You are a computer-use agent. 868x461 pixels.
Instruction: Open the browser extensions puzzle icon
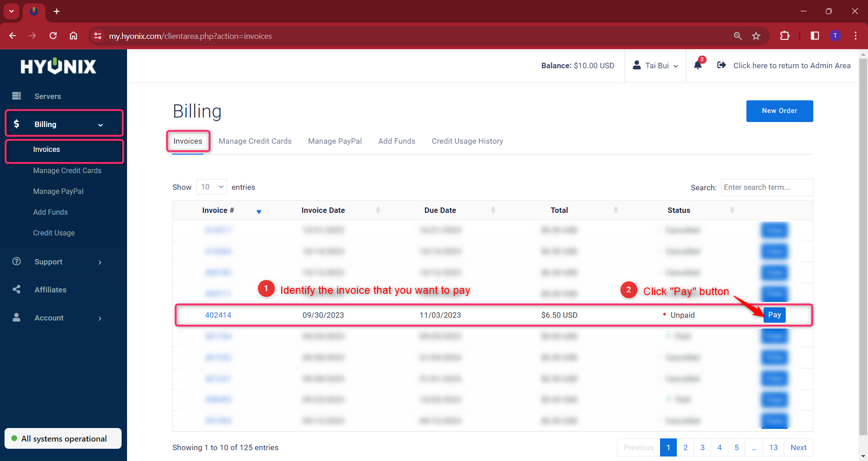[x=785, y=36]
